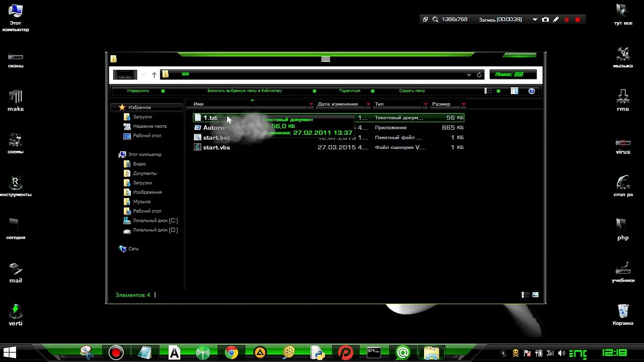This screenshot has width=644, height=362.
Task: Change the Explorer view layout icon
Action: (488, 91)
